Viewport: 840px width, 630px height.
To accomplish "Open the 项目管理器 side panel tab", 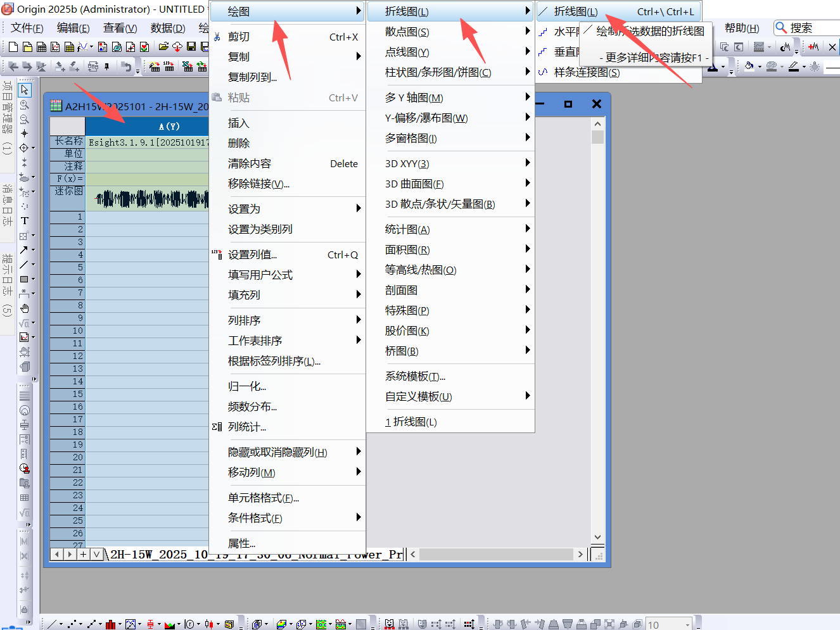I will [x=7, y=108].
